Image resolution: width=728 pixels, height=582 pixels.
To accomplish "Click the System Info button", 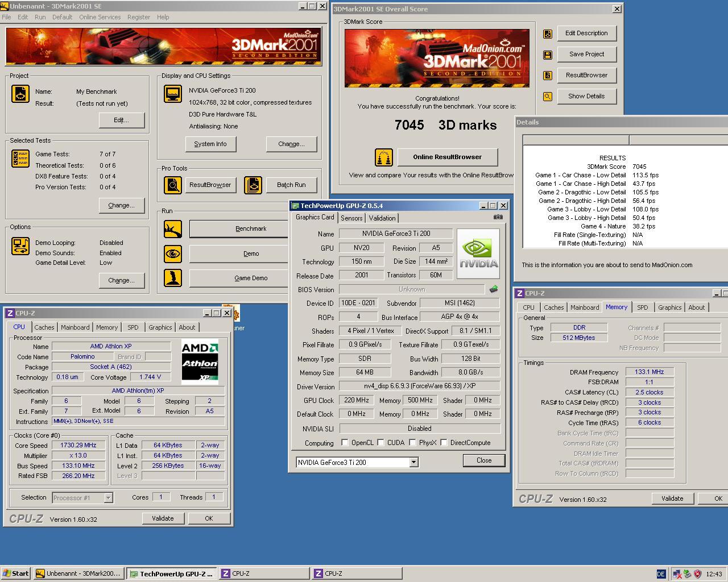I will coord(210,144).
